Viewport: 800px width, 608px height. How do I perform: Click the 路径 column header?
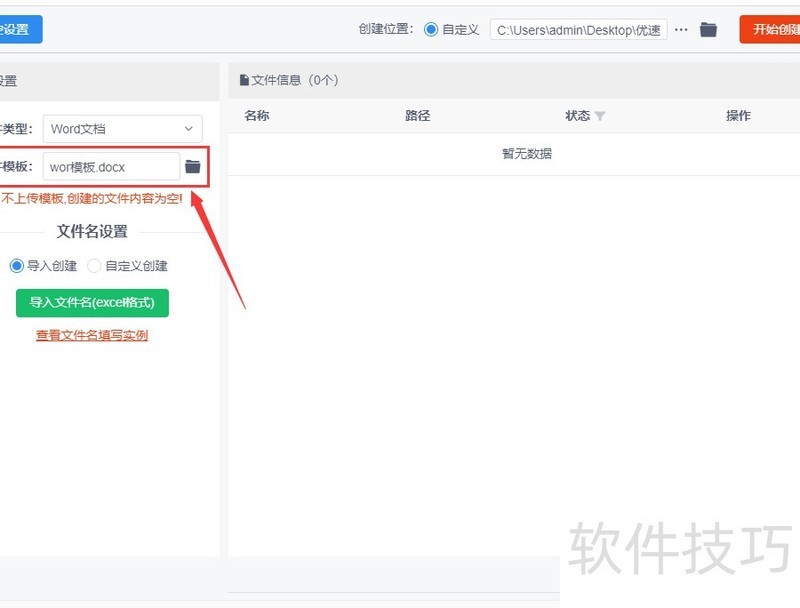[x=417, y=115]
